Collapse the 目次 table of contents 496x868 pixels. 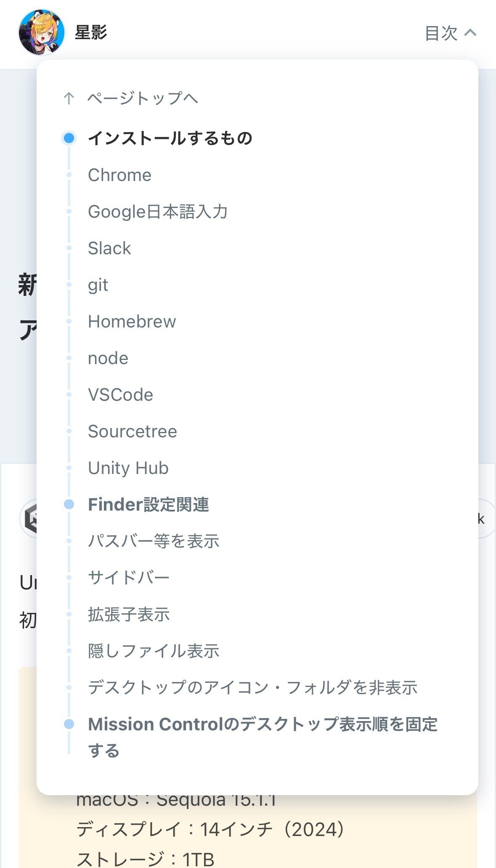click(x=450, y=33)
